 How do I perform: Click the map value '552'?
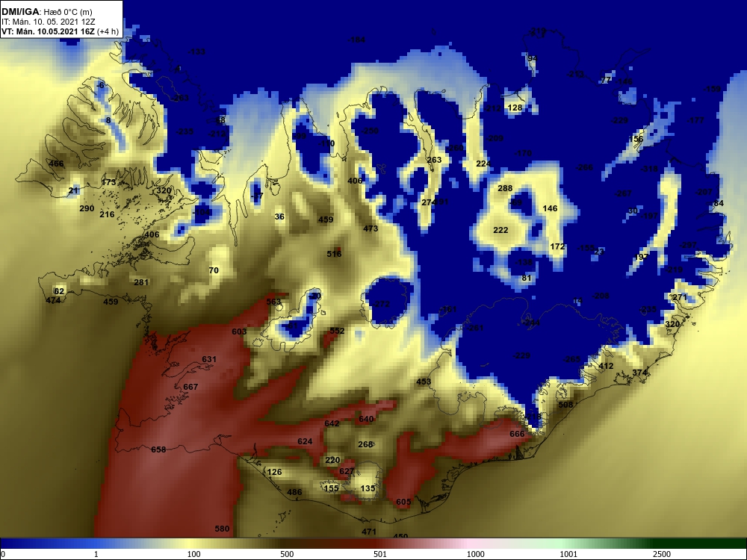pos(337,331)
